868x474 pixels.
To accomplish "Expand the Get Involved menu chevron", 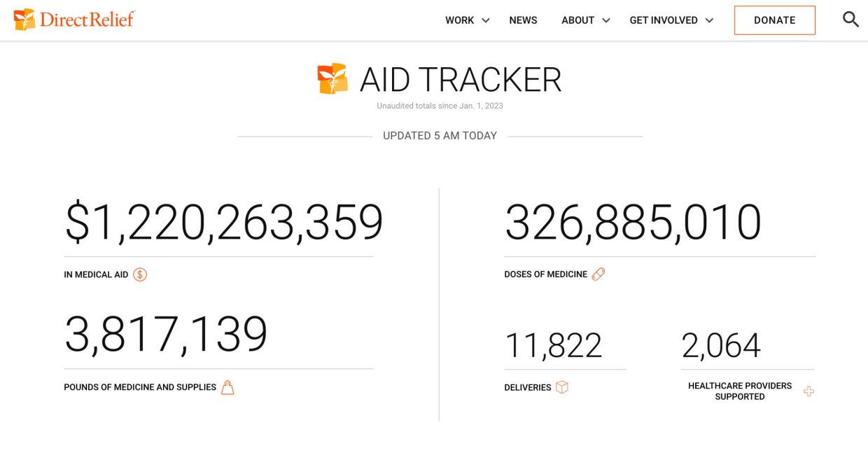I will 709,20.
